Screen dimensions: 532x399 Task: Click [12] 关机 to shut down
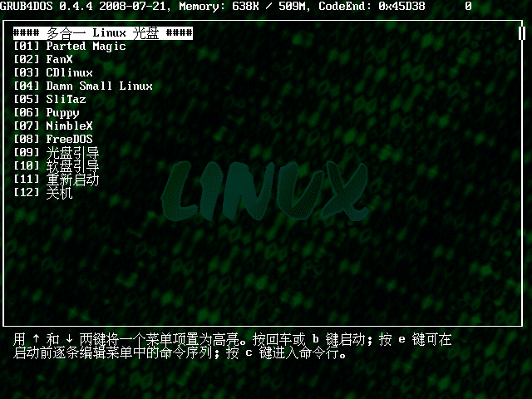coord(43,193)
